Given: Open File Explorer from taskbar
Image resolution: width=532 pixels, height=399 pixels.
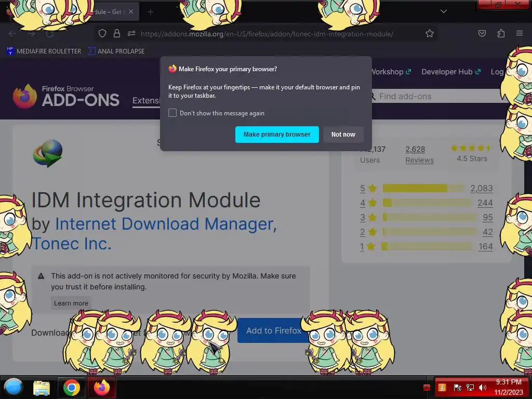Looking at the screenshot, I should pyautogui.click(x=42, y=388).
